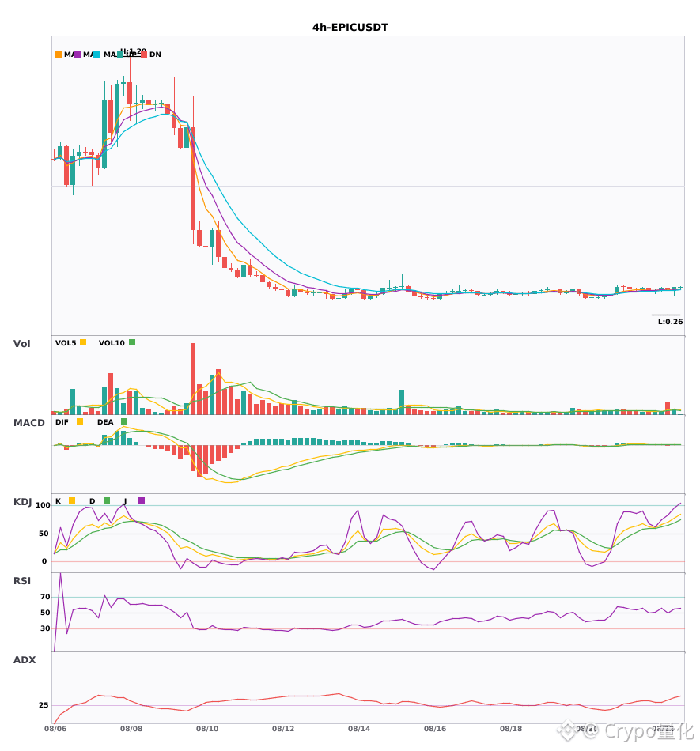The image size is (700, 751).
Task: Click the long red wick above L:0.26
Action: click(x=668, y=302)
